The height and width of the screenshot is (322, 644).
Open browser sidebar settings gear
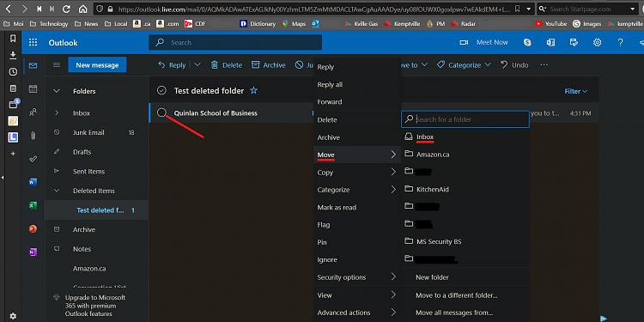(13, 316)
